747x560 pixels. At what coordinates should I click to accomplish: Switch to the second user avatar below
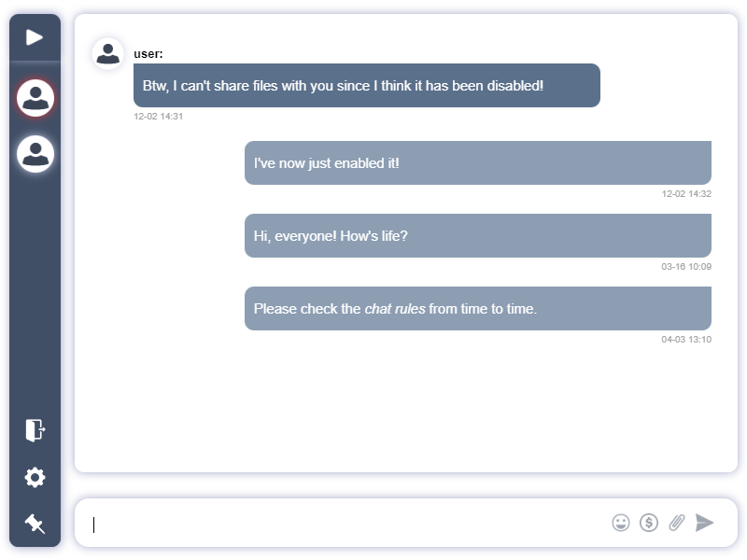(35, 152)
